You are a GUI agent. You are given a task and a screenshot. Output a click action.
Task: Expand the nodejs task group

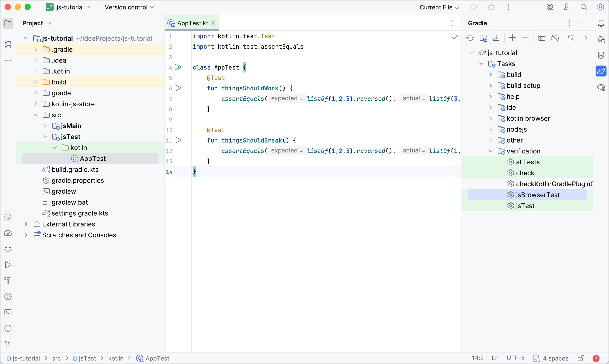[491, 129]
